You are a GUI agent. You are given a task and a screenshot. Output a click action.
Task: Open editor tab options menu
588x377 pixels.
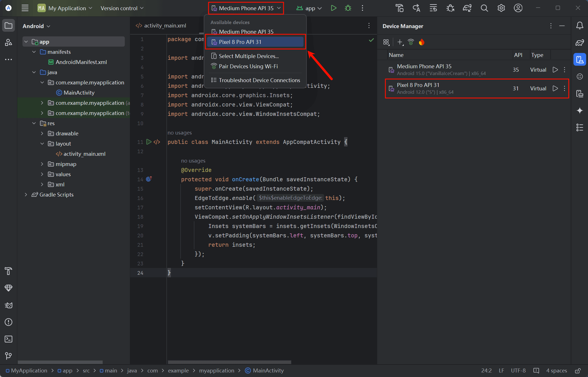tap(369, 26)
